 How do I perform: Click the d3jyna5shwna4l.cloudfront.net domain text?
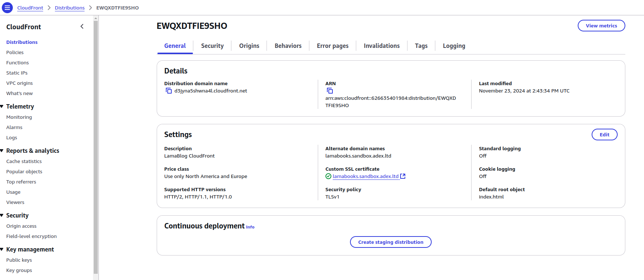coord(211,91)
